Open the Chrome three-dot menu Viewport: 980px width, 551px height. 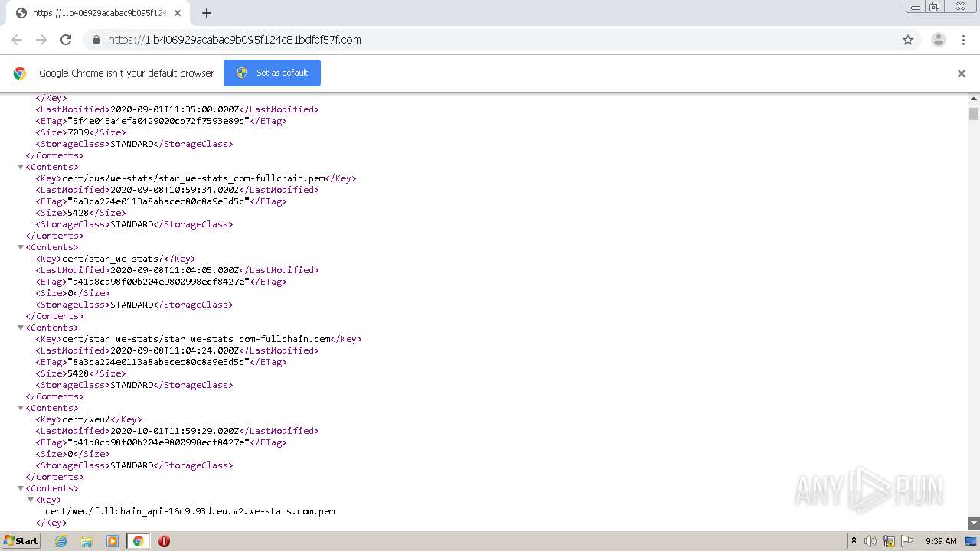[964, 40]
